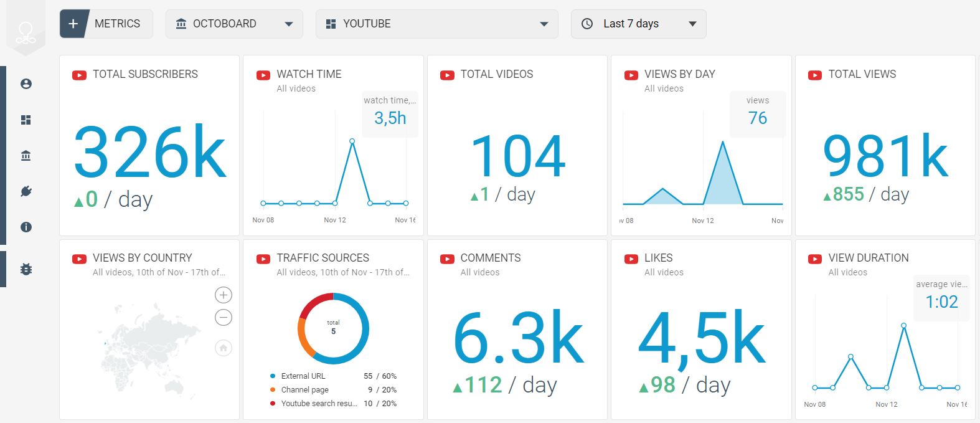
Task: Click the YouTube icon on Total Videos widget
Action: (447, 75)
